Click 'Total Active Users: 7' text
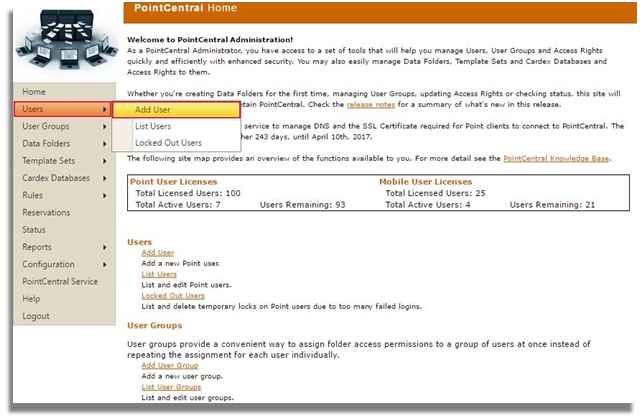The height and width of the screenshot is (420, 640). coord(178,205)
